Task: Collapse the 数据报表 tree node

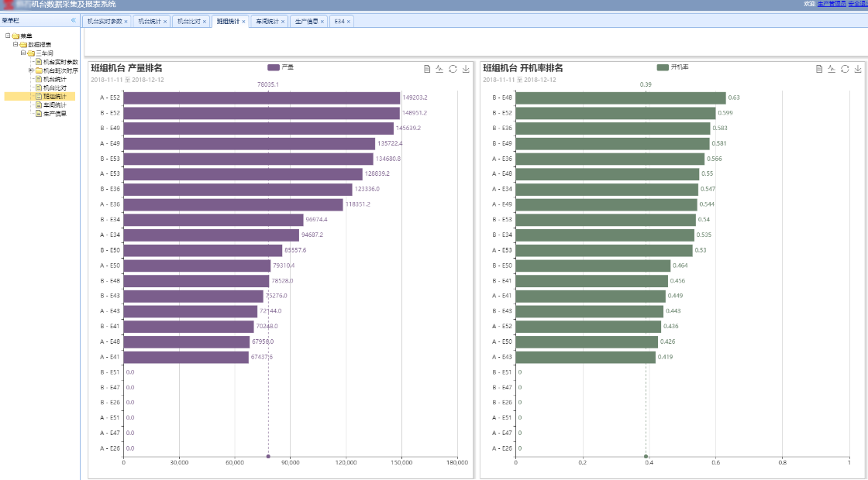Action: point(15,45)
